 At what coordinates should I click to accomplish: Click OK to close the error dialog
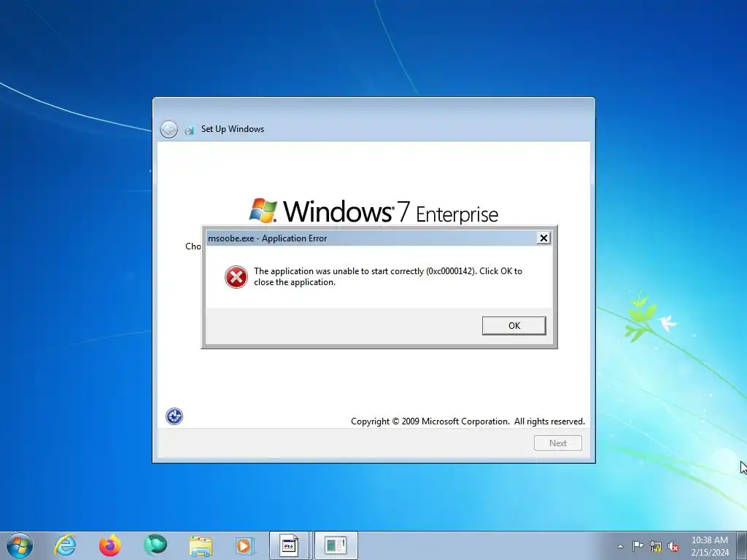pyautogui.click(x=514, y=326)
